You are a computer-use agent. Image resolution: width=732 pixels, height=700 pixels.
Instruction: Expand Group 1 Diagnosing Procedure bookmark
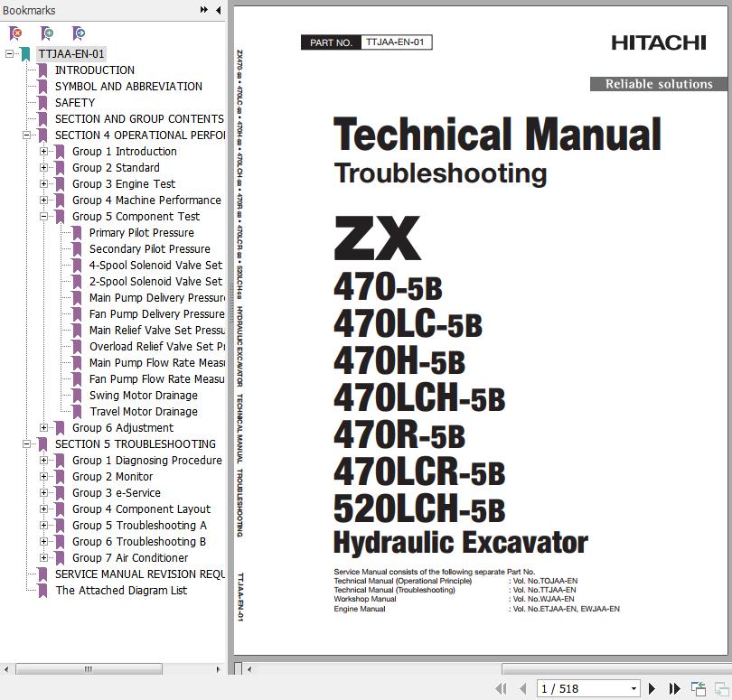tap(43, 461)
